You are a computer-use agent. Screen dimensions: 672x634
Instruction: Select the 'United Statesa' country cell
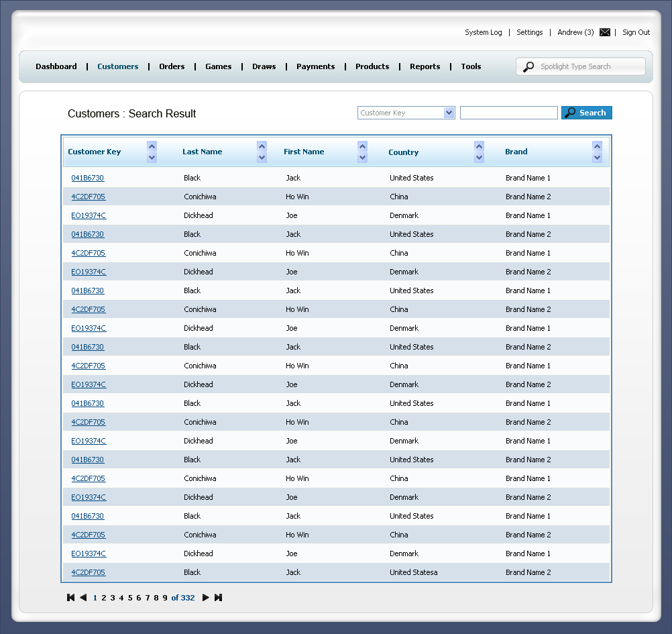(x=414, y=572)
